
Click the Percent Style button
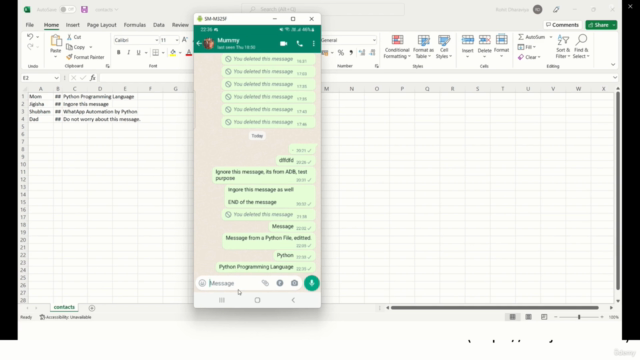tap(341, 53)
